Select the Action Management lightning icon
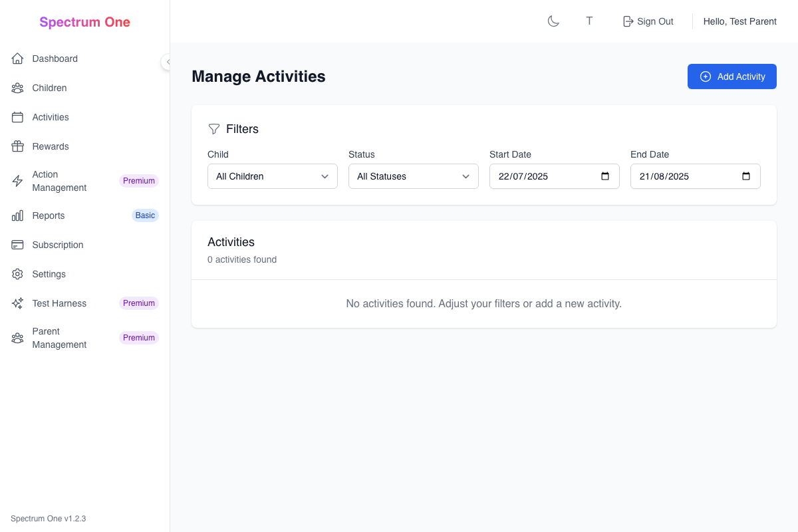798x532 pixels. (x=17, y=180)
